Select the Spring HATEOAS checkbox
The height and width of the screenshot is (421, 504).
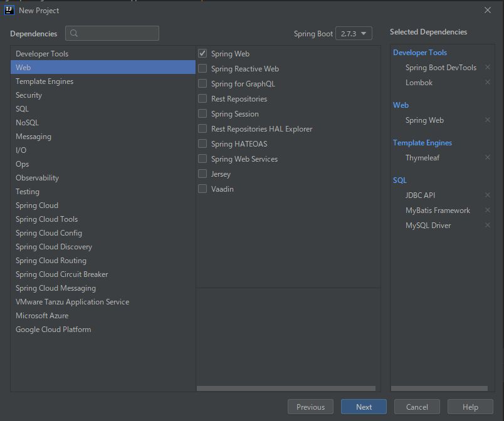202,143
